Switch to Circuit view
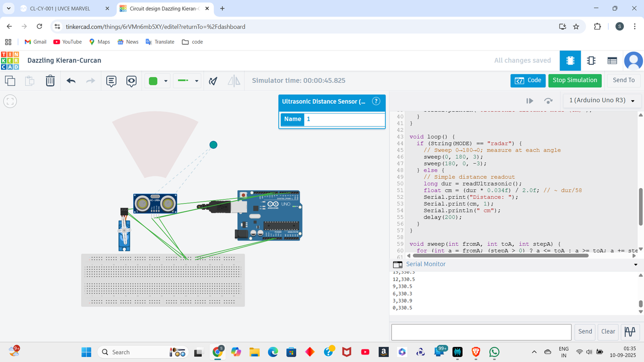644x362 pixels. [570, 60]
